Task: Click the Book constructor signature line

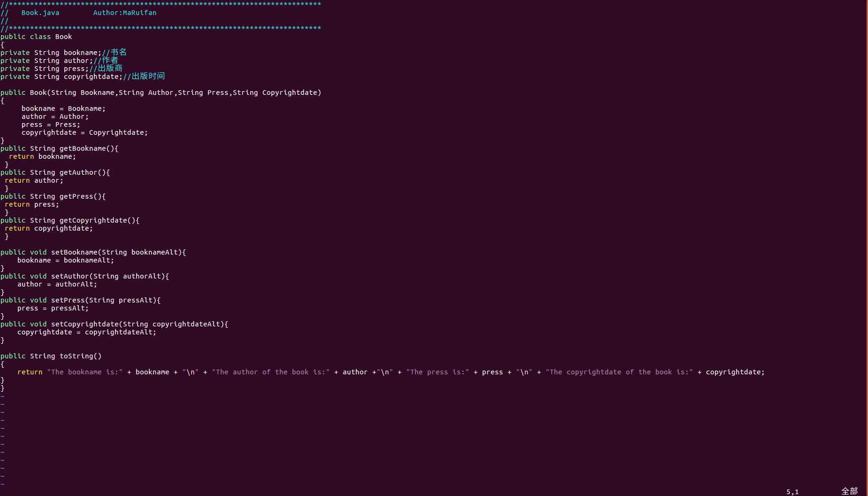Action: pos(161,93)
